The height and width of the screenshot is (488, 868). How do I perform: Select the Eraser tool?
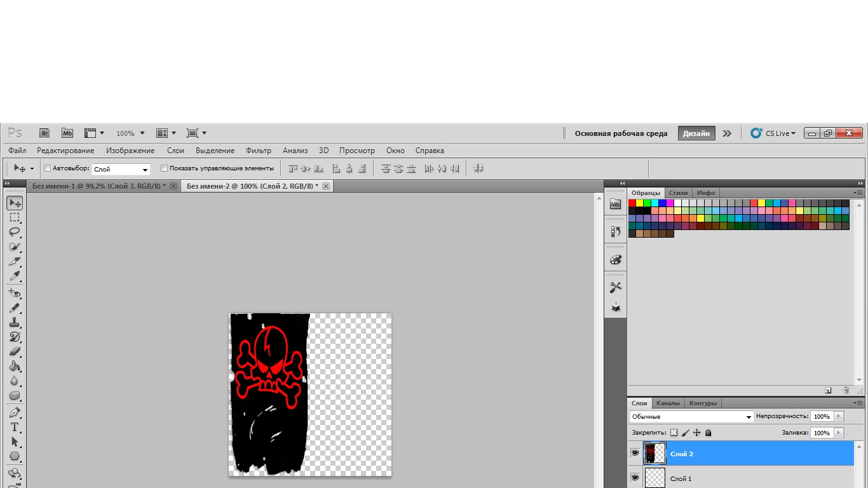click(x=15, y=351)
